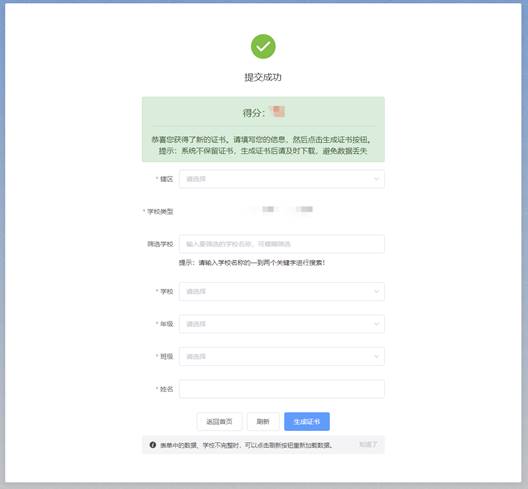Click the gray refresh tip text

click(246, 445)
